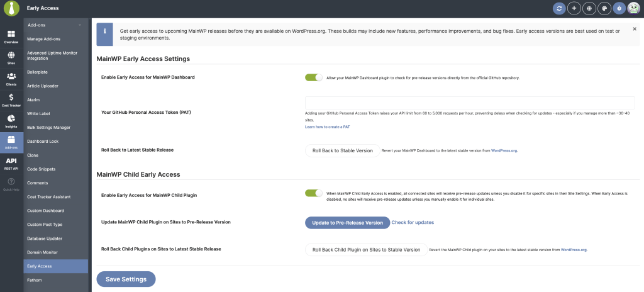
Task: Toggle Early Access for MainWP Dashboard
Action: 314,77
